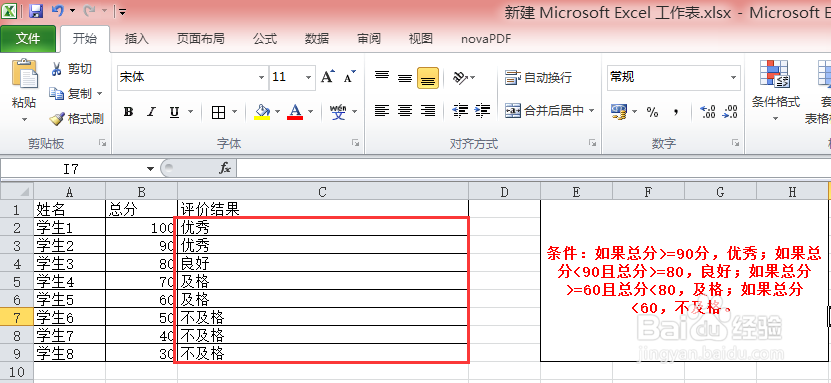
Task: Click the Name Box showing I7
Action: coord(72,169)
